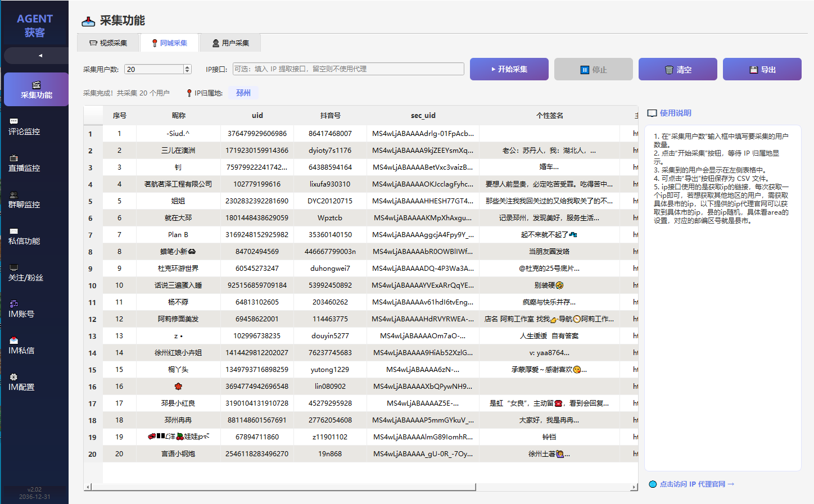The image size is (814, 504).
Task: Select row header number 5
Action: click(x=93, y=201)
